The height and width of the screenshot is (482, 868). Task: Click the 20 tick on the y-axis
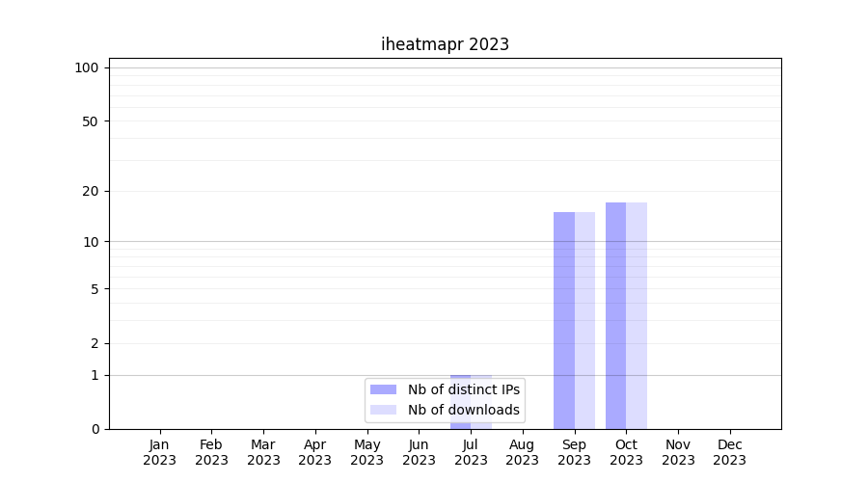pyautogui.click(x=91, y=191)
